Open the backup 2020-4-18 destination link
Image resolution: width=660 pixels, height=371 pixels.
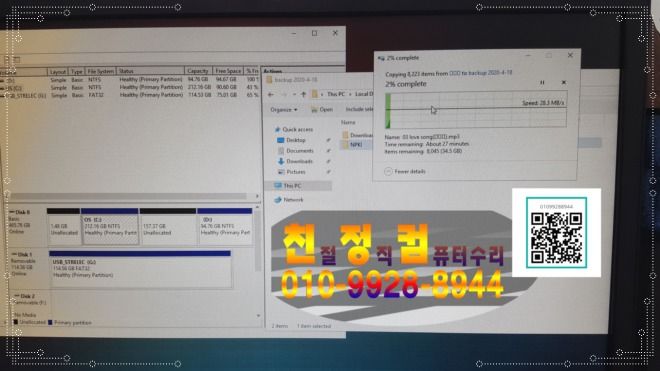pos(490,73)
